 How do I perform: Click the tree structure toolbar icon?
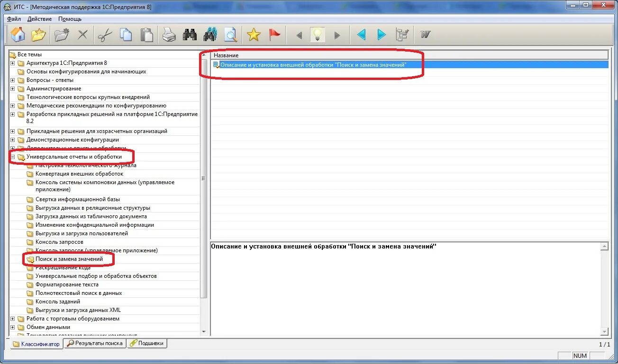402,35
